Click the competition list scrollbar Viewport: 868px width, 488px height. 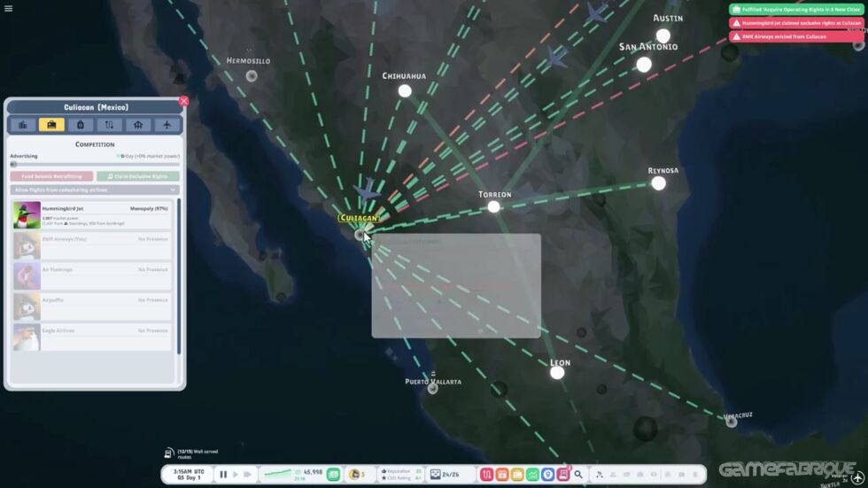[179, 276]
